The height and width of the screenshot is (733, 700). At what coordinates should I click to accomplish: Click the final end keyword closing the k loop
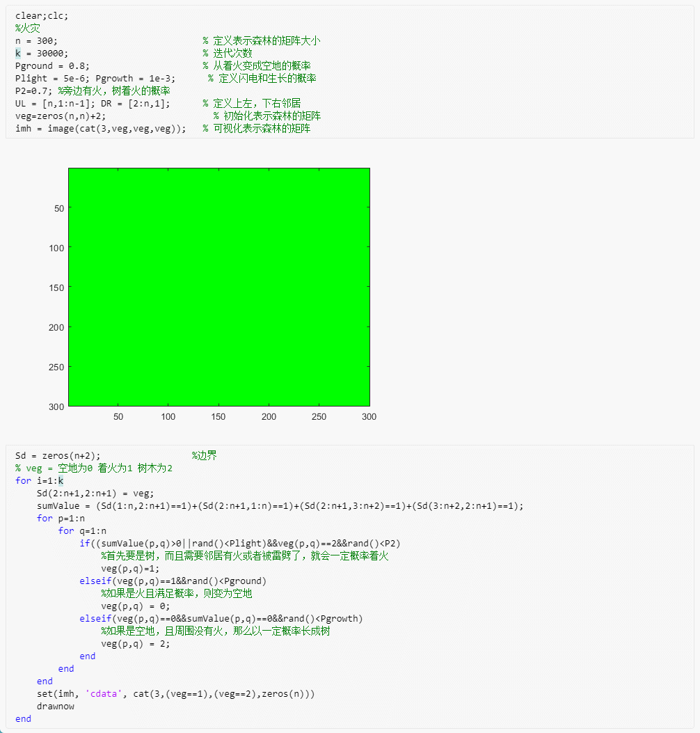pyautogui.click(x=22, y=718)
